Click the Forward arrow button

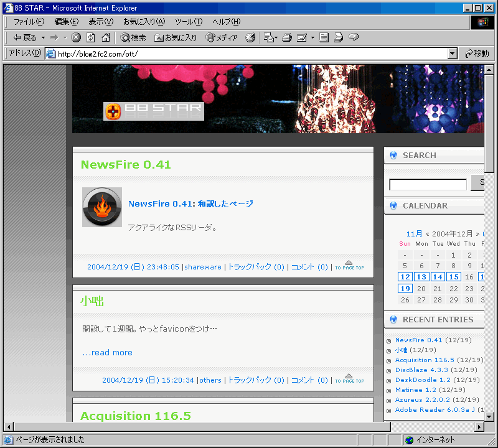click(x=55, y=38)
